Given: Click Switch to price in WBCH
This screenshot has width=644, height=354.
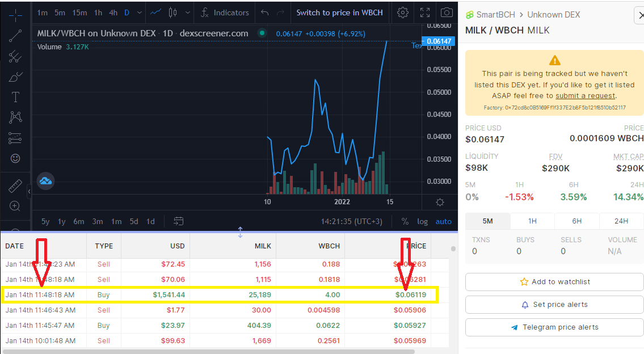Looking at the screenshot, I should [x=340, y=12].
